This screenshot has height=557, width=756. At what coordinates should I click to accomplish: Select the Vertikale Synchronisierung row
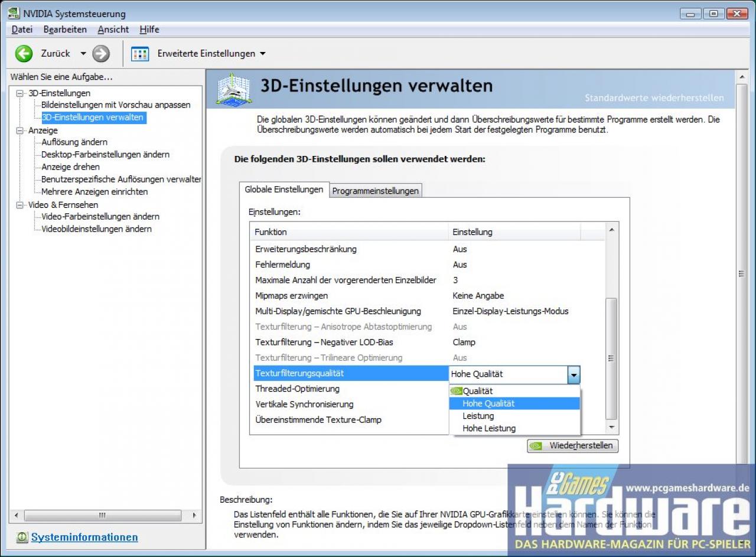tap(351, 405)
